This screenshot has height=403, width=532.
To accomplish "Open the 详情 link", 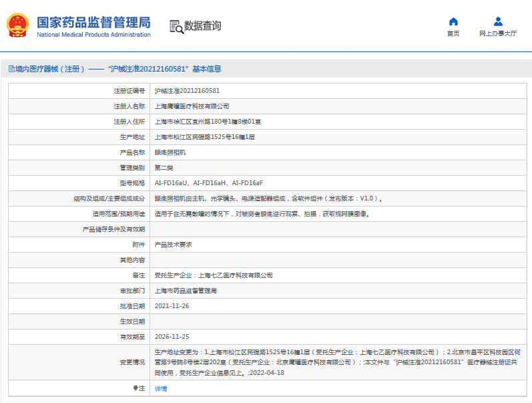I will tap(161, 388).
